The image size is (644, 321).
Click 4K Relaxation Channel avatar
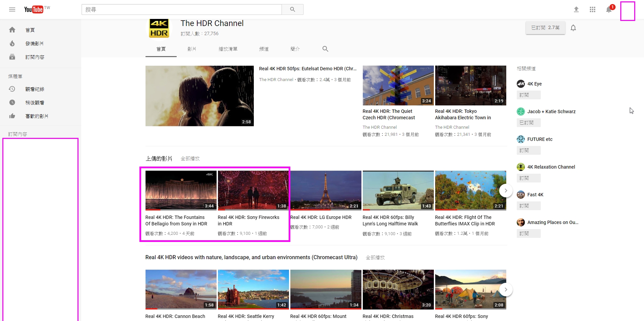point(521,167)
